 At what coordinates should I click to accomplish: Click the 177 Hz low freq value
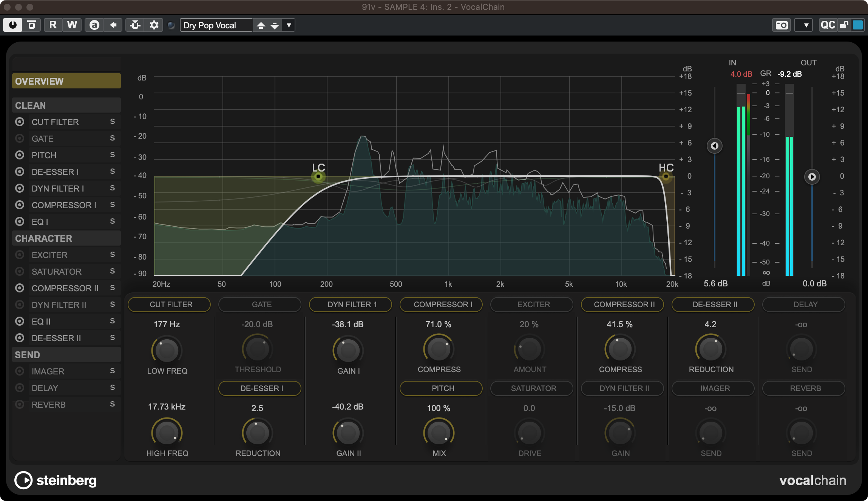pos(167,324)
